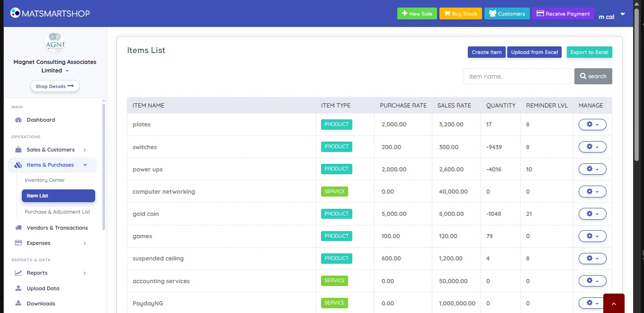Screen dimensions: 644x313
Task: Open the manage gear dropdown for games
Action: click(592, 236)
